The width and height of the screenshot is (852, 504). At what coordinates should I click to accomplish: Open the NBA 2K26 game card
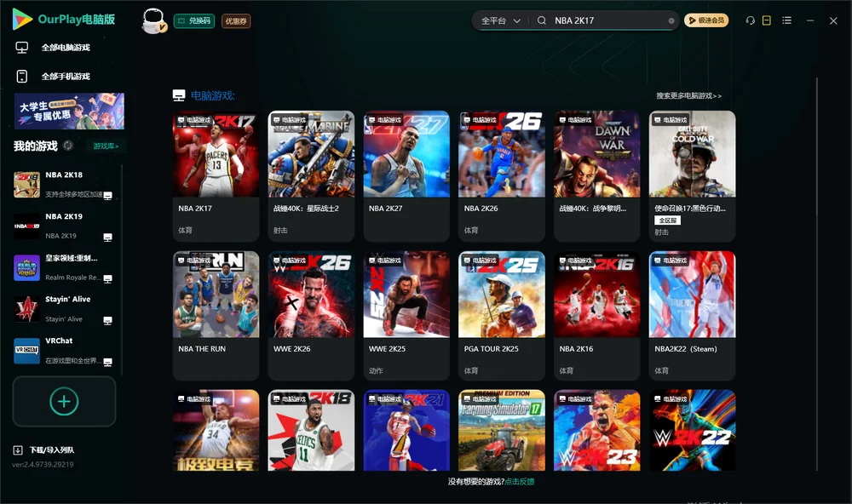coord(502,176)
